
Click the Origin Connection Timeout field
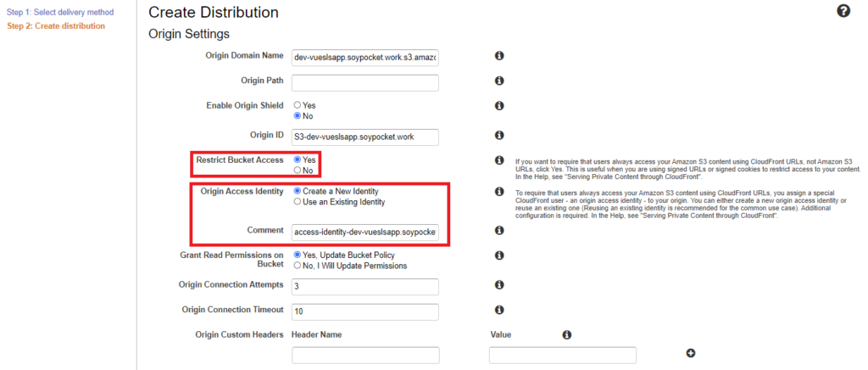[364, 311]
